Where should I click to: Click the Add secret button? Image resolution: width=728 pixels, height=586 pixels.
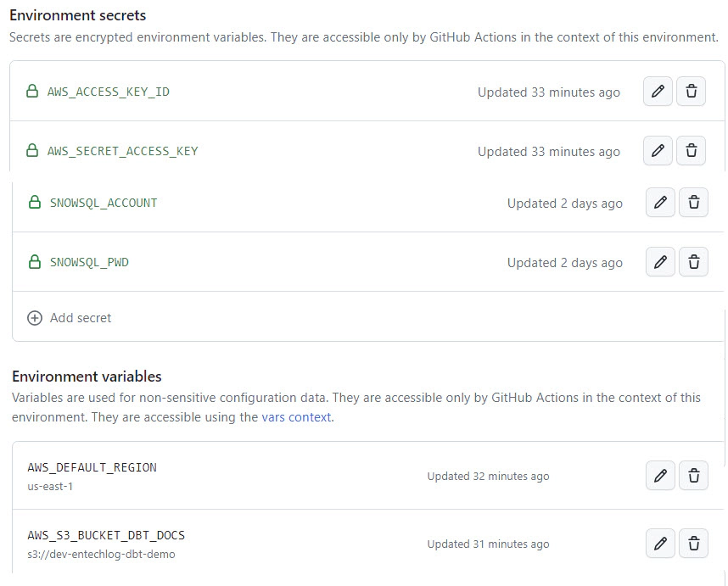(x=70, y=318)
